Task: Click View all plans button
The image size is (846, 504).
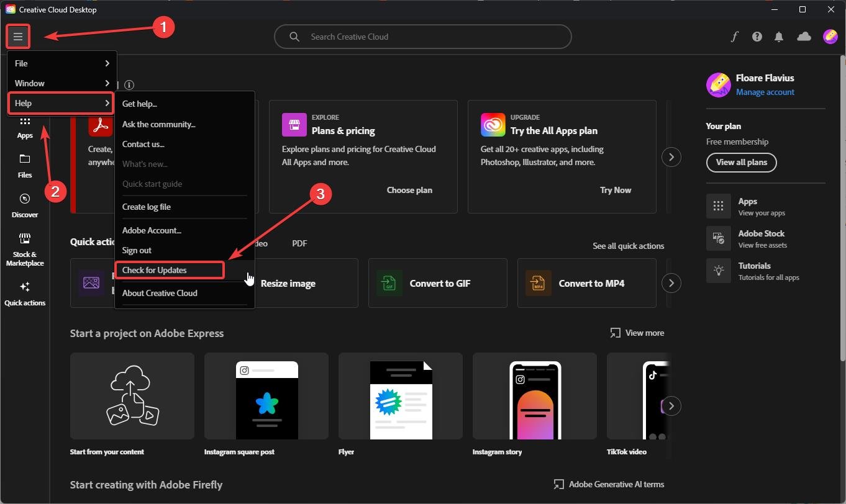Action: click(741, 162)
